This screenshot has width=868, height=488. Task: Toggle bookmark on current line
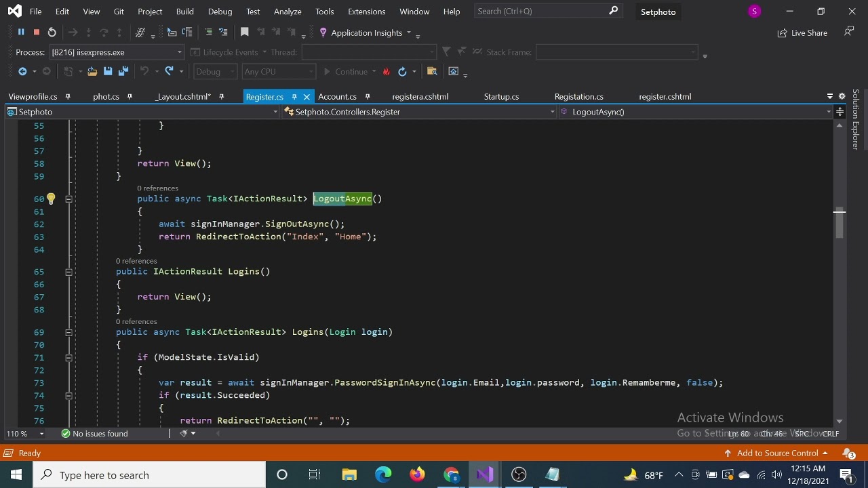point(245,33)
